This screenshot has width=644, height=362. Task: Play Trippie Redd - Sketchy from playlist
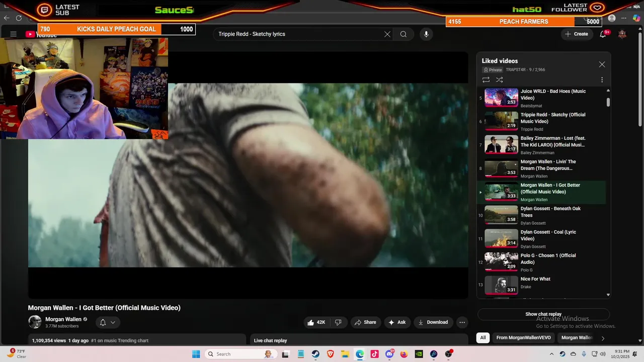point(542,121)
